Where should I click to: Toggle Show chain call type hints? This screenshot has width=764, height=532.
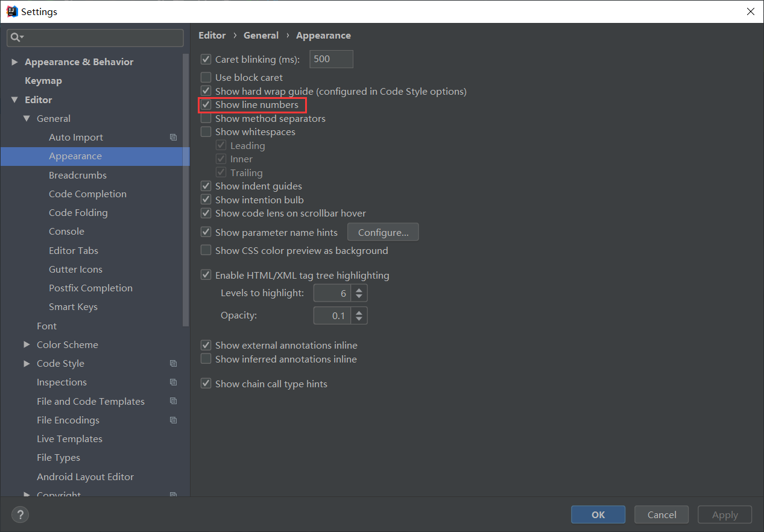tap(206, 384)
